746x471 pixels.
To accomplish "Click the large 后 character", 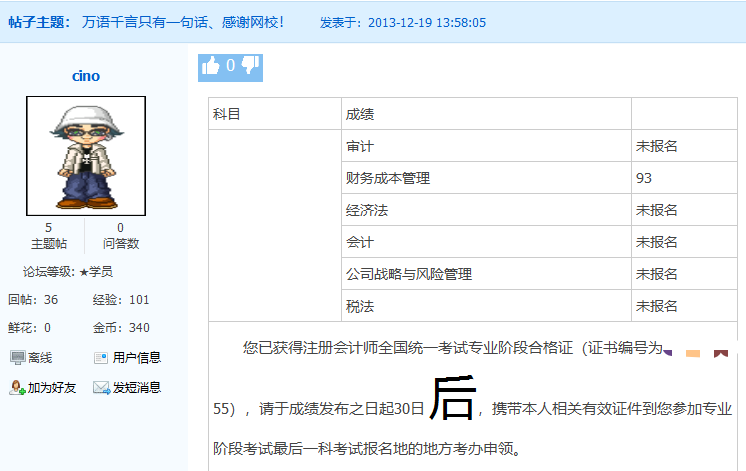I will click(x=452, y=398).
